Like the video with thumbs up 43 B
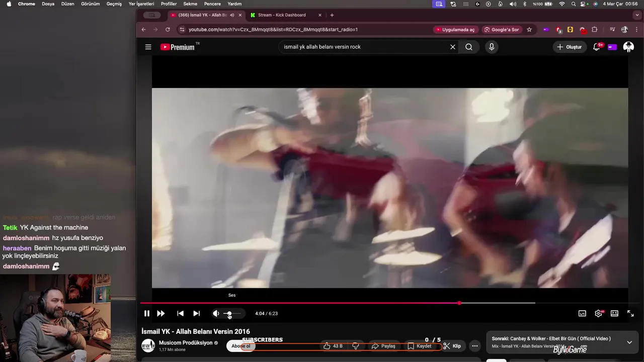Viewport: 644px width, 362px height. 333,346
